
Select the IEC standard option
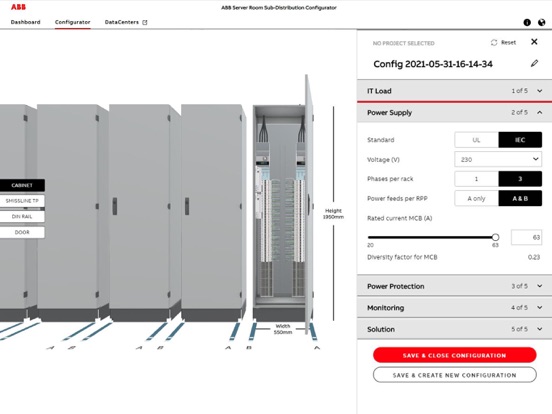tap(520, 140)
